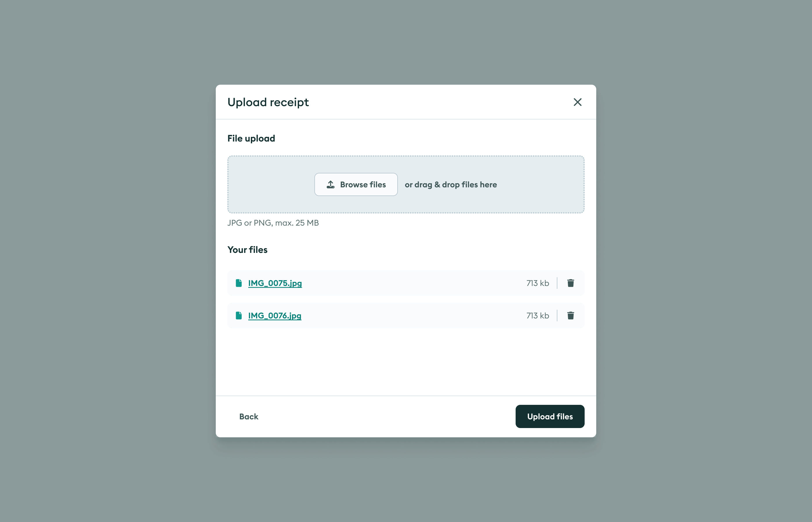Image resolution: width=812 pixels, height=522 pixels.
Task: Click the 'Your files' section heading
Action: [x=247, y=249]
